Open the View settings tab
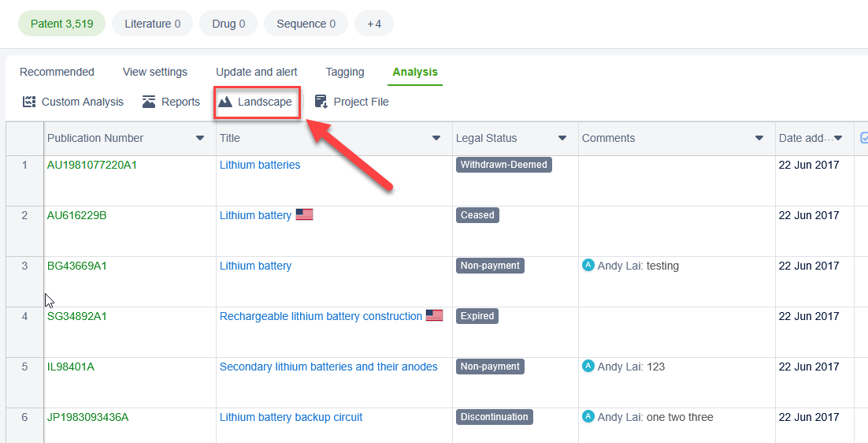Screen dimensions: 868x443 [x=155, y=72]
